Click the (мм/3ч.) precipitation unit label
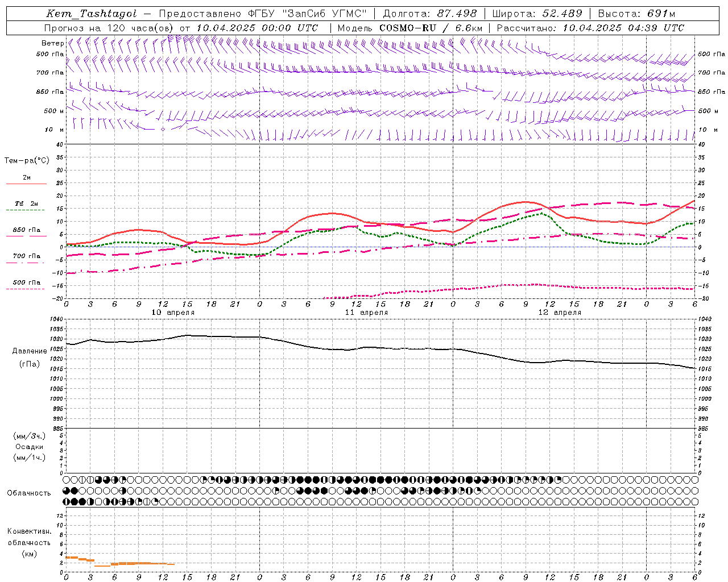Viewport: 728px width, 582px height. click(30, 436)
